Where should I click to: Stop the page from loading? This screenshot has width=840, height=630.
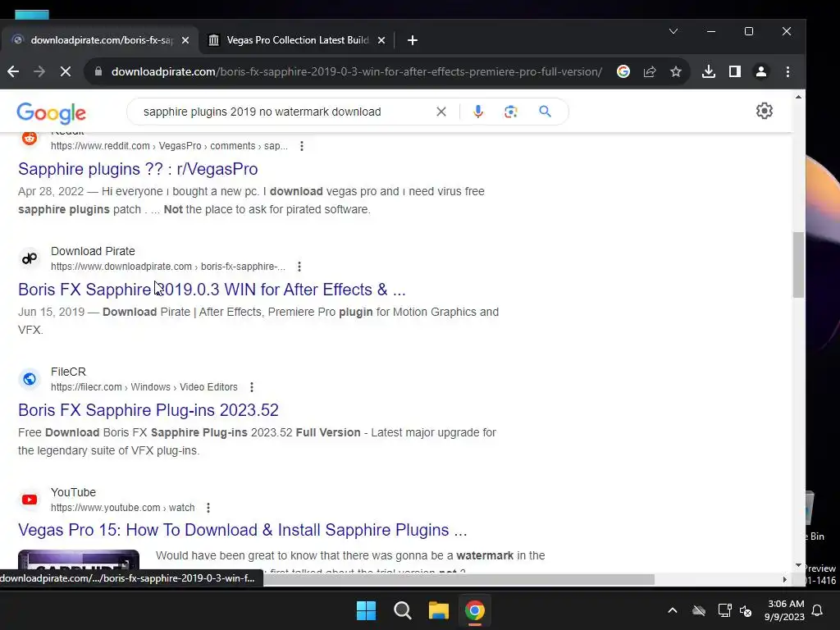pyautogui.click(x=66, y=71)
